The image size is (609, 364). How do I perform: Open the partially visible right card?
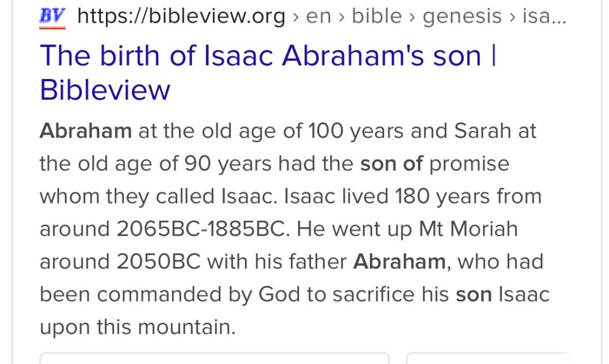[506, 357]
